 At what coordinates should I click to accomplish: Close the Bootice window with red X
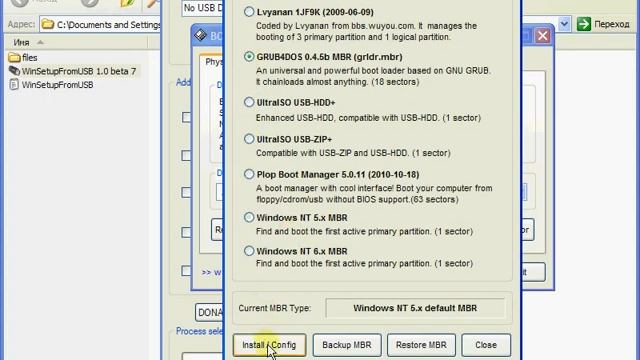pos(542,36)
